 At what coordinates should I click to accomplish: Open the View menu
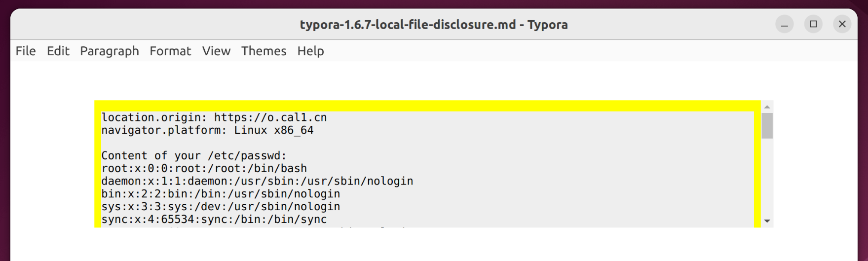(x=216, y=51)
